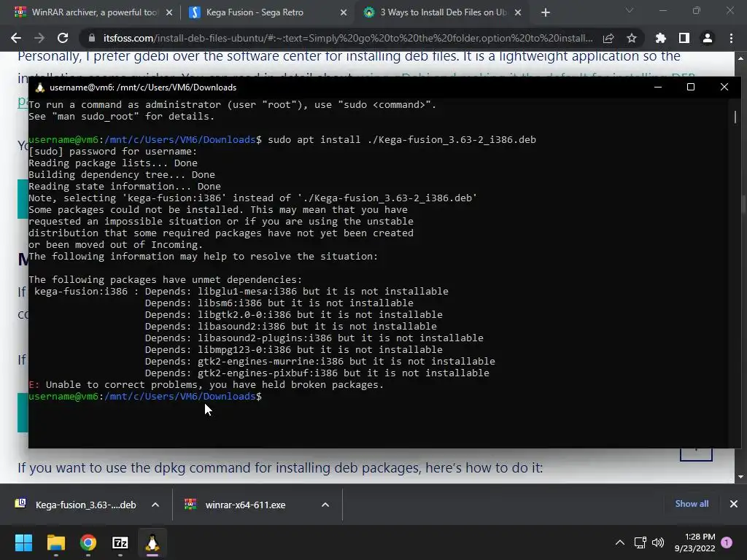The width and height of the screenshot is (747, 560).
Task: Click the web page scrollbar down arrow
Action: pyautogui.click(x=741, y=477)
